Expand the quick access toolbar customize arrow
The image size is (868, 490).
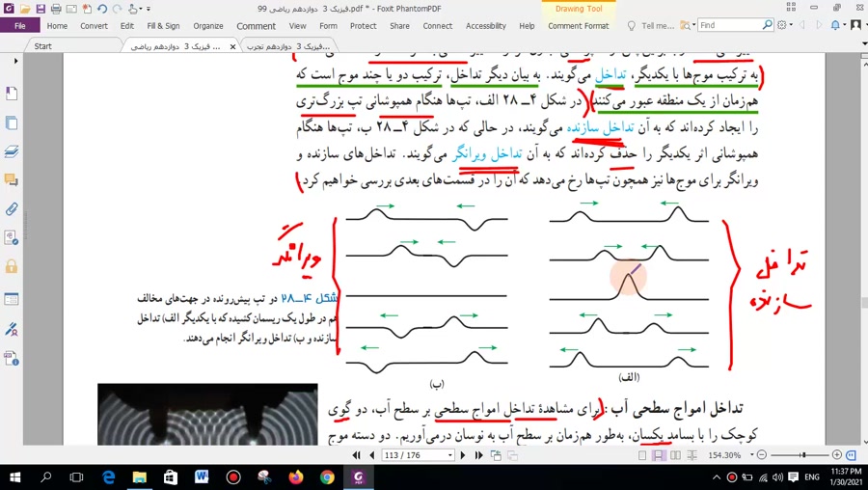tap(149, 9)
